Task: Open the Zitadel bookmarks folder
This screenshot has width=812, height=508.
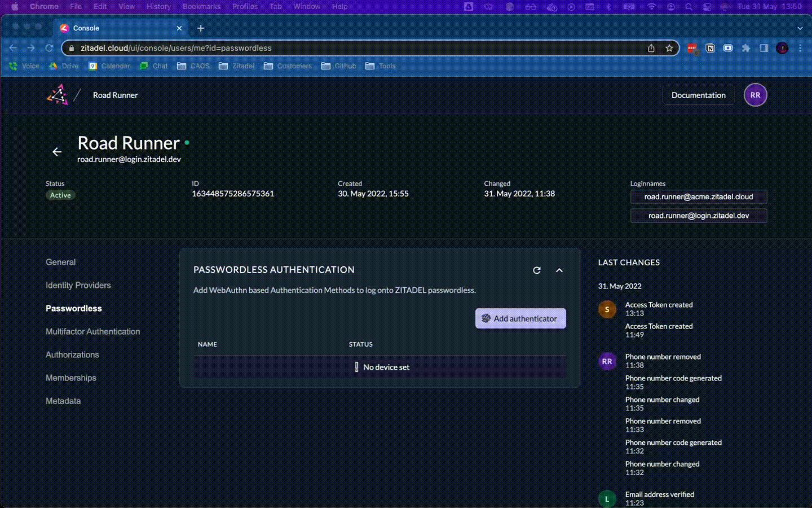Action: coord(237,66)
